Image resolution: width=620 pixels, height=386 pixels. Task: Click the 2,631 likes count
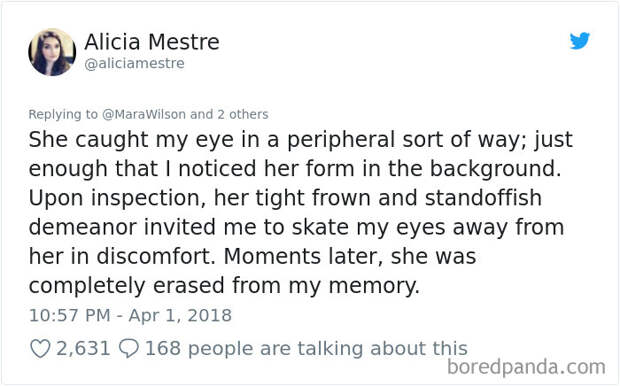click(83, 349)
